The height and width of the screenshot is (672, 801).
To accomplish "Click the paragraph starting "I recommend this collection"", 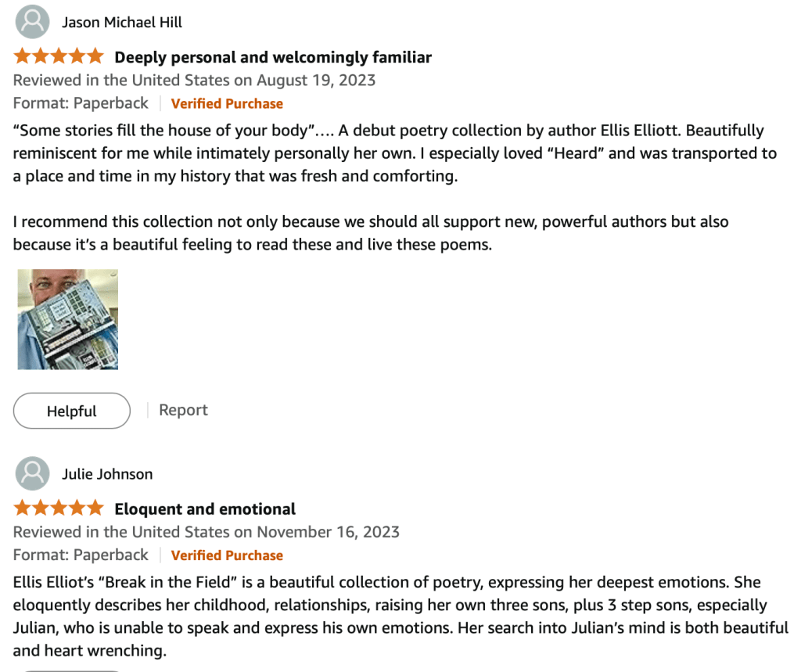I will click(x=371, y=233).
